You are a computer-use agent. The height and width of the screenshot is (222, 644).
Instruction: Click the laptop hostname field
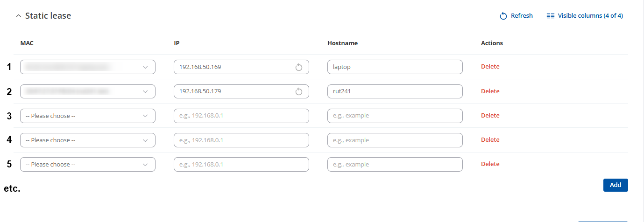point(395,67)
